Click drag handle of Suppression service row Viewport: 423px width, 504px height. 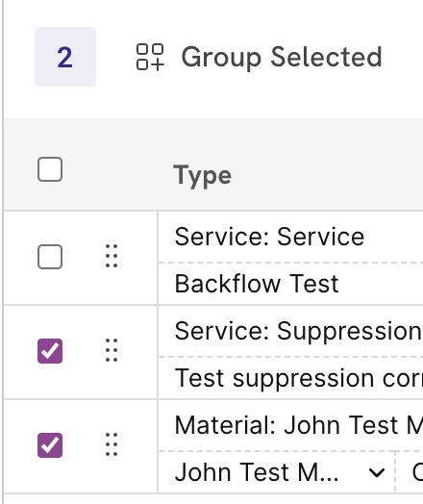tap(112, 350)
